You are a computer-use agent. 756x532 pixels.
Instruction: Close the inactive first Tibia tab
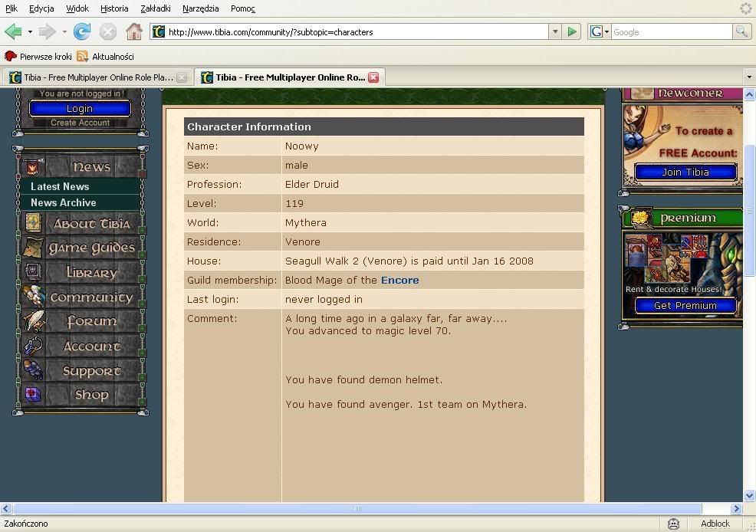point(182,77)
